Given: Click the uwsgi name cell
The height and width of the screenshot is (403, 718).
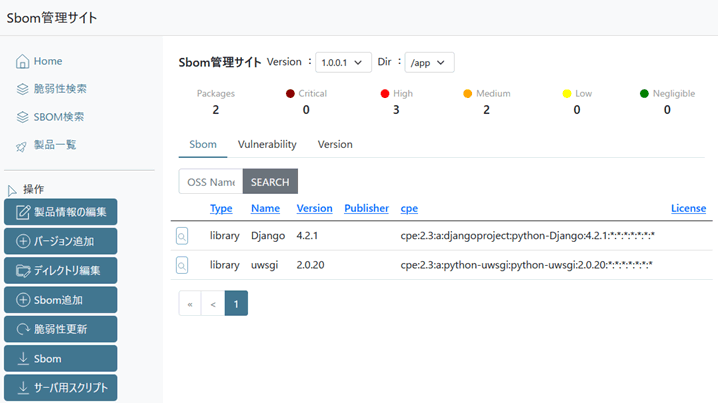Looking at the screenshot, I should click(264, 265).
